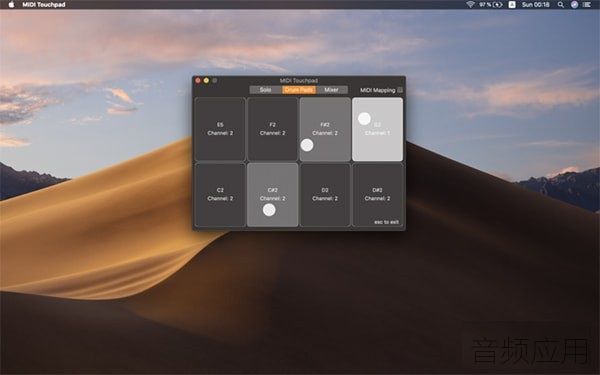Click the clock showing Sun 00:18

click(535, 5)
